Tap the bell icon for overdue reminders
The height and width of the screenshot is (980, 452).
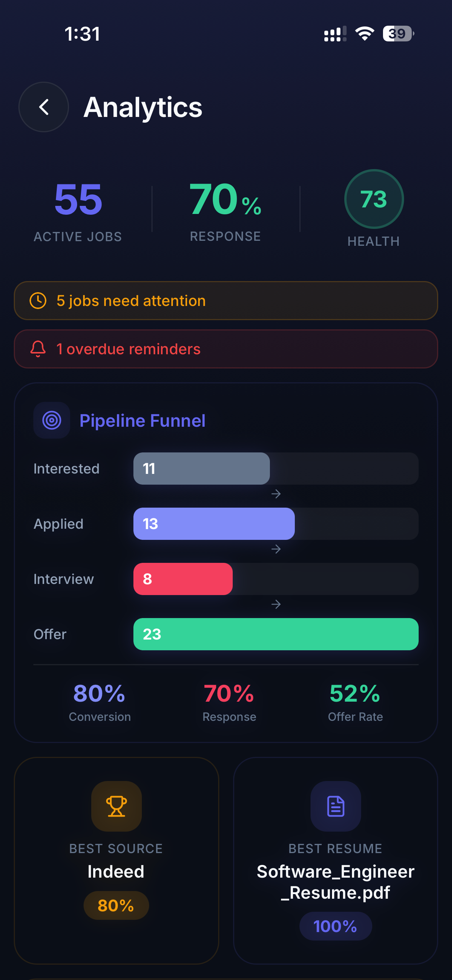38,349
